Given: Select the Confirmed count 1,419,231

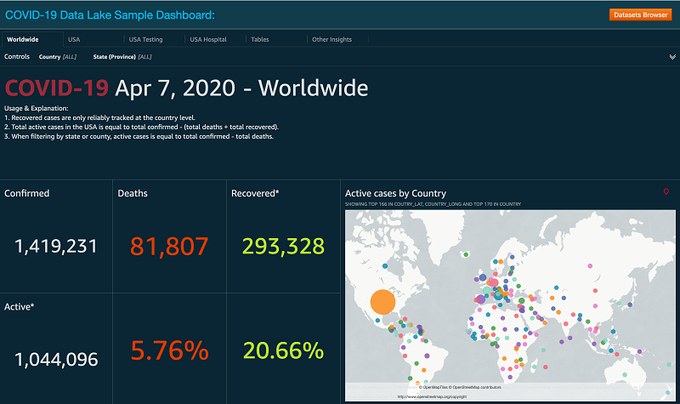Looking at the screenshot, I should click(x=56, y=246).
